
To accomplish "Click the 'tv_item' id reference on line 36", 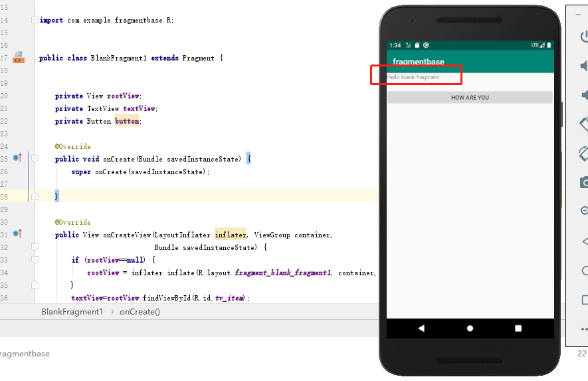I will (229, 298).
